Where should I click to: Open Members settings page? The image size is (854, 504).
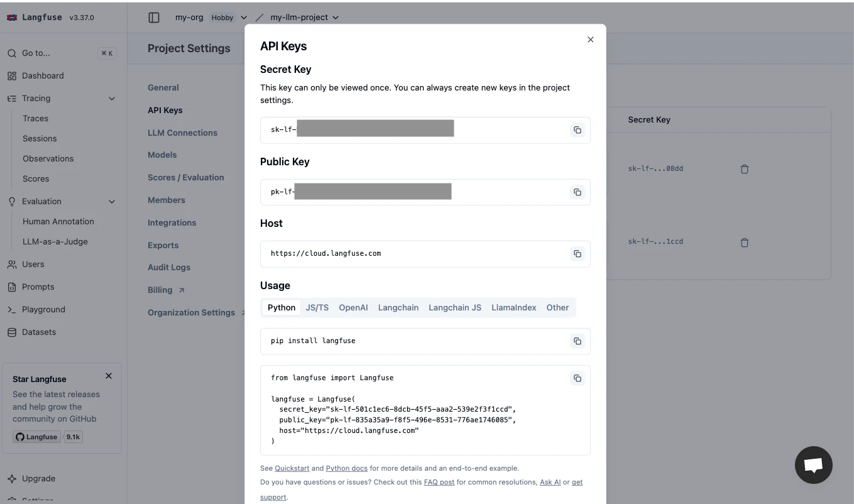click(167, 200)
